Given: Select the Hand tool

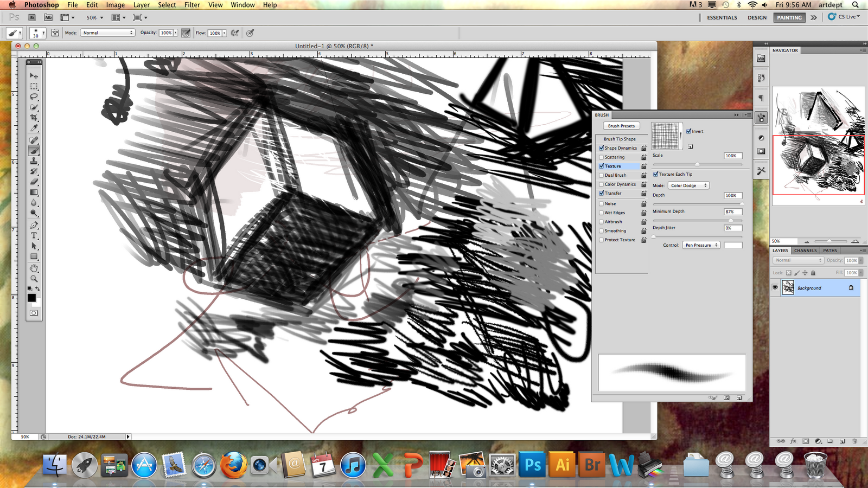Looking at the screenshot, I should pyautogui.click(x=34, y=268).
